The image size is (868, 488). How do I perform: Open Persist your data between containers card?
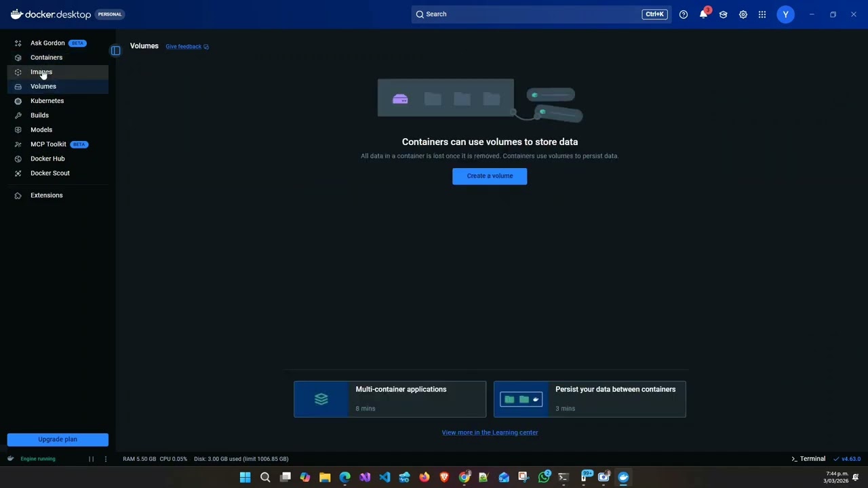(x=590, y=399)
